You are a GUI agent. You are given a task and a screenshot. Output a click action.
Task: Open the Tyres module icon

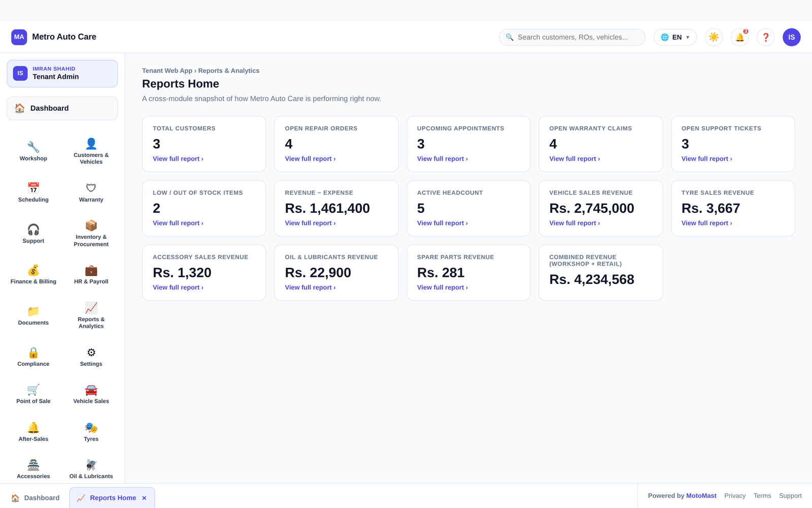point(91,432)
